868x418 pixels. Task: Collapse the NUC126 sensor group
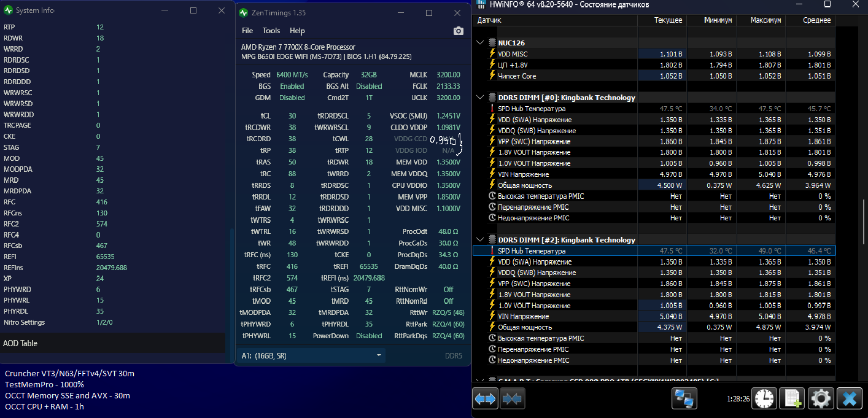pos(480,43)
